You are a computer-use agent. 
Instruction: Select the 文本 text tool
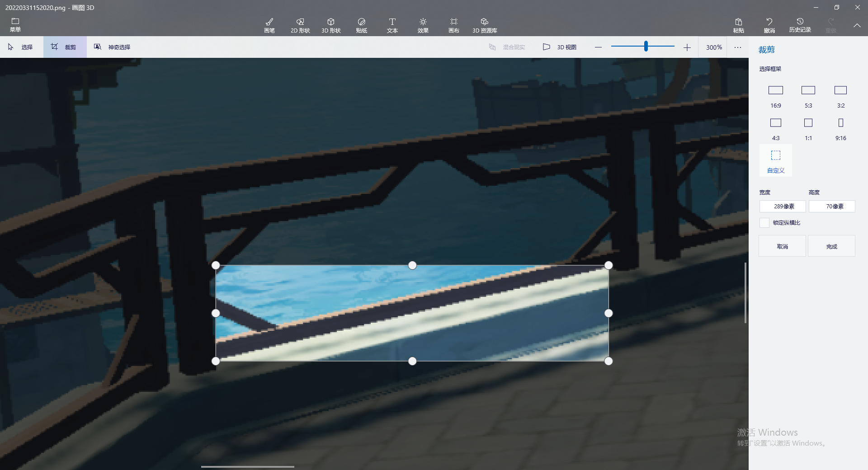[392, 25]
